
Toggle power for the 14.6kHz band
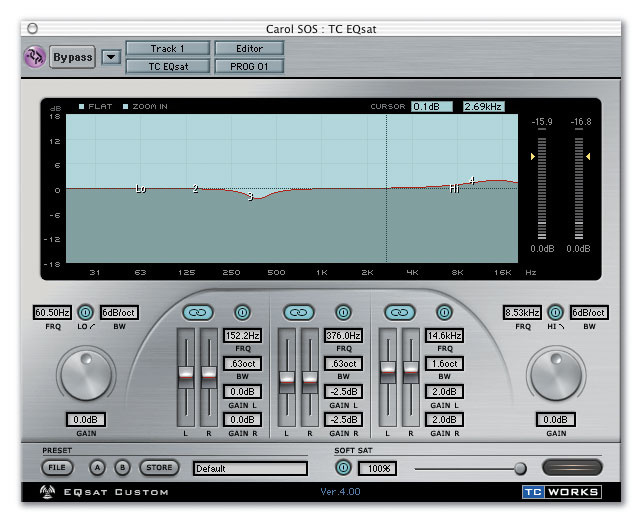click(444, 313)
